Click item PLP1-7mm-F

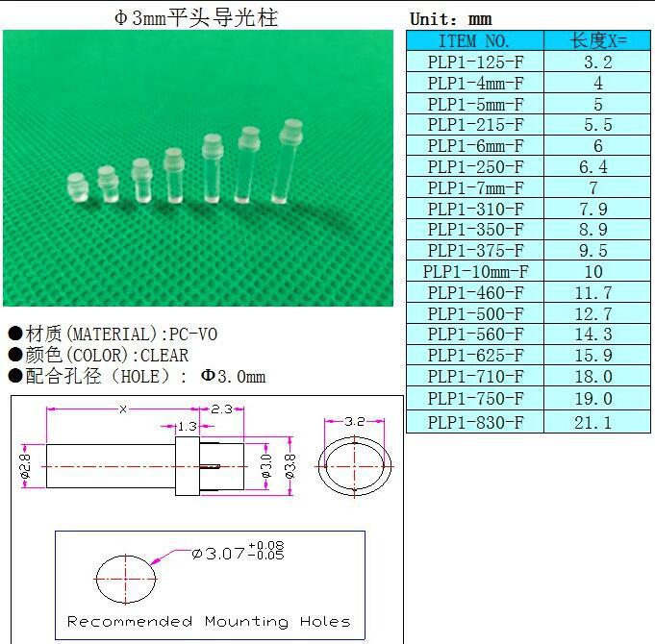tap(475, 187)
